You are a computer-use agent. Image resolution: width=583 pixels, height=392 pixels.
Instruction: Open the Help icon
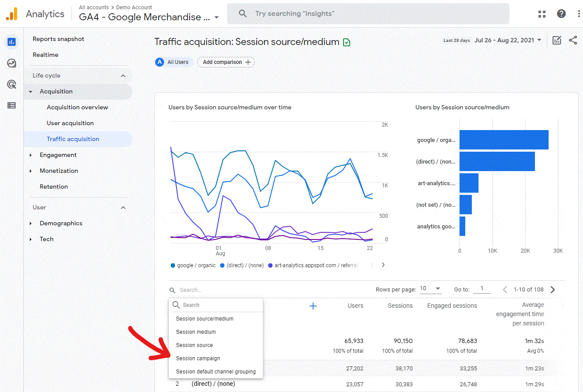[561, 14]
